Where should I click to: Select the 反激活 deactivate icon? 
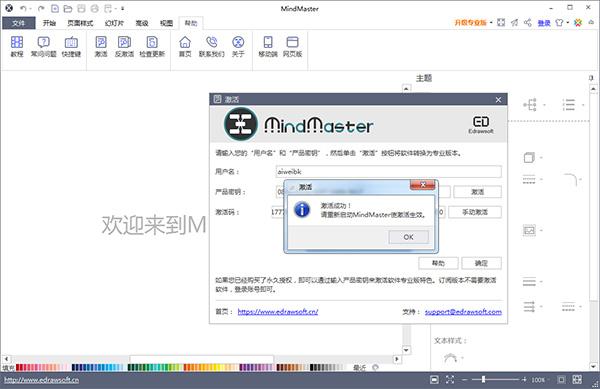coord(124,46)
